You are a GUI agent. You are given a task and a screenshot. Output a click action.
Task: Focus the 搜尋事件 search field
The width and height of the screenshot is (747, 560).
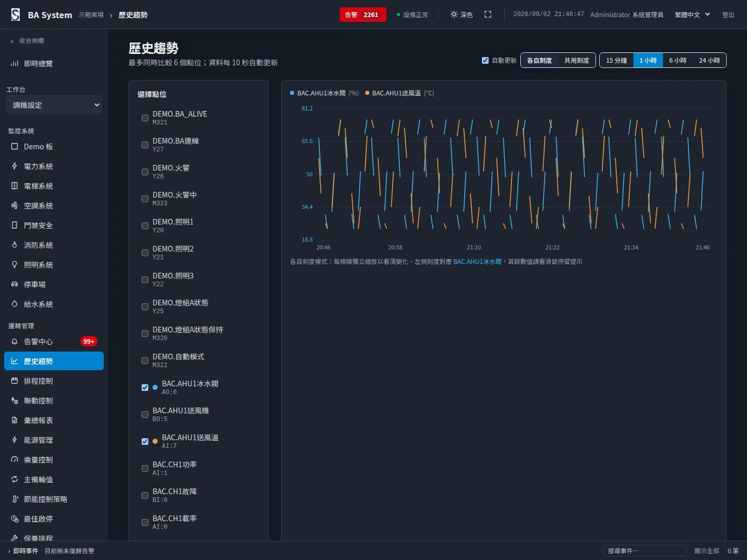(x=644, y=551)
